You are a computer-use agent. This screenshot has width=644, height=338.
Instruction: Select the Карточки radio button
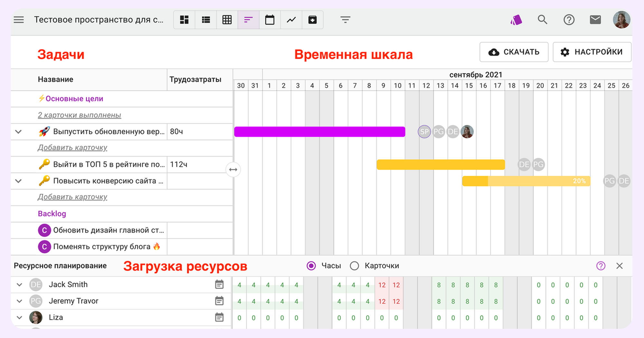click(355, 266)
